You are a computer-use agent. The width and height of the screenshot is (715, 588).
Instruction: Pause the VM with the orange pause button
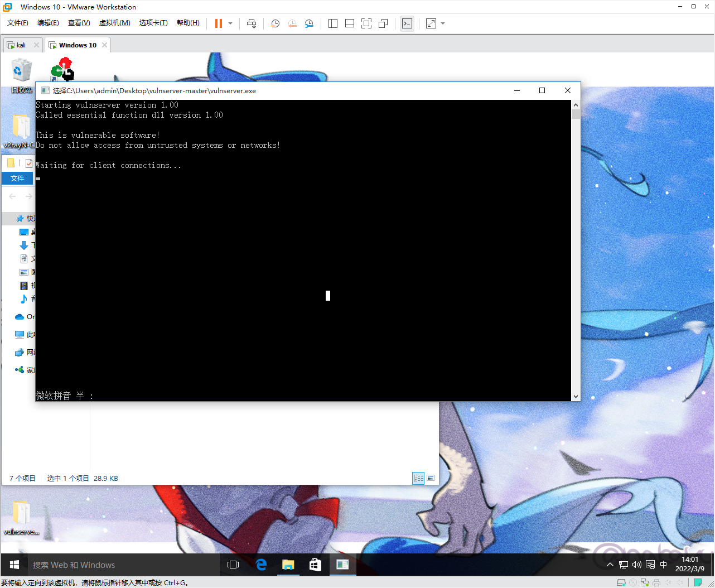(219, 23)
